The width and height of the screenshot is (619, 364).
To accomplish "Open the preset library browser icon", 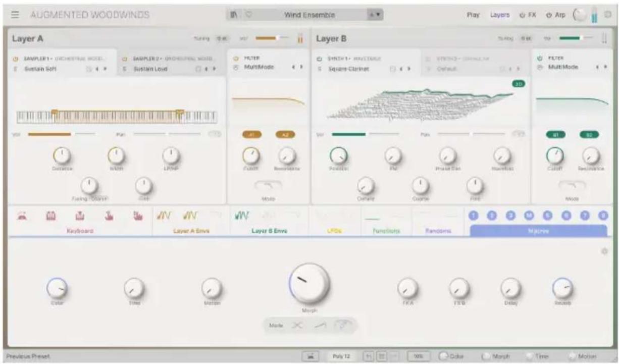I will tap(234, 15).
